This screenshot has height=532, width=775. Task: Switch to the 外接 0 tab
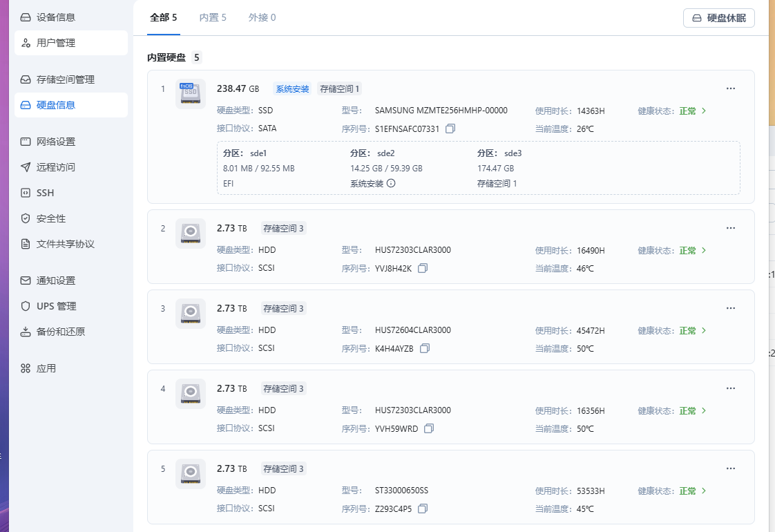262,17
